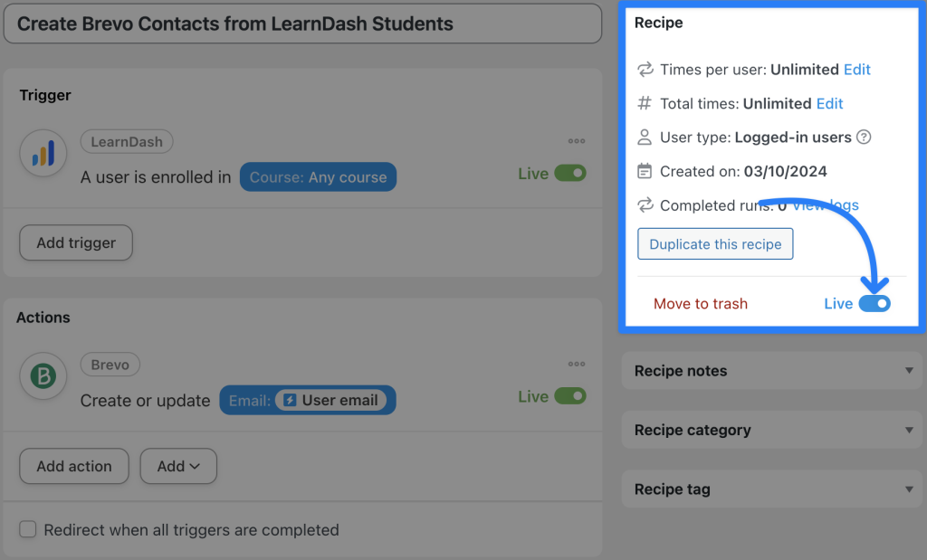The height and width of the screenshot is (560, 927).
Task: Click the Brevo action icon
Action: (x=43, y=375)
